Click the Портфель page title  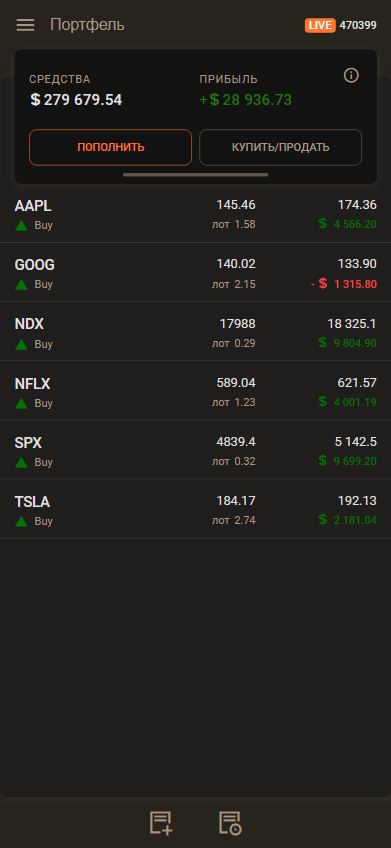[x=87, y=25]
